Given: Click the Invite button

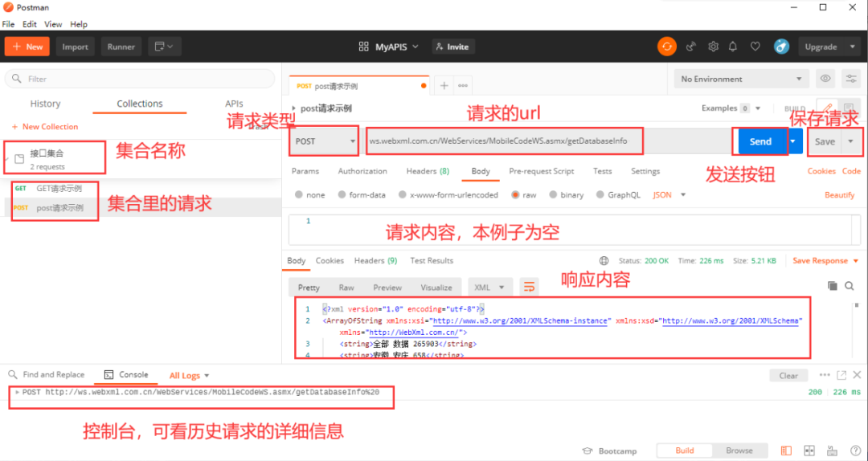Looking at the screenshot, I should (453, 47).
